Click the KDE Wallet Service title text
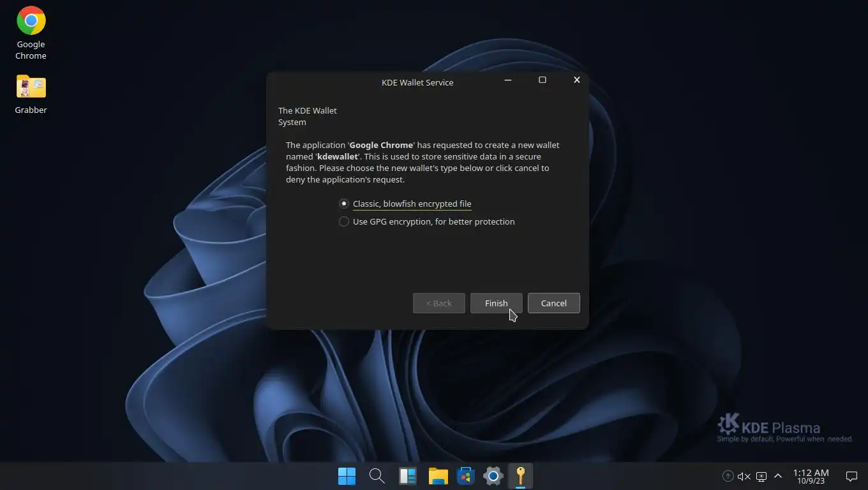Screen dimensions: 868x490 click(x=417, y=82)
